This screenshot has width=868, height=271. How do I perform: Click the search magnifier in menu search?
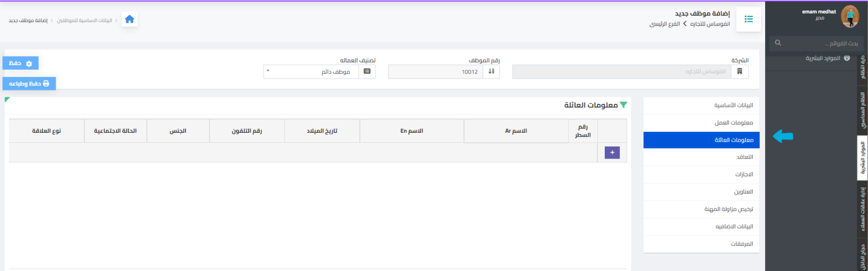pos(778,43)
